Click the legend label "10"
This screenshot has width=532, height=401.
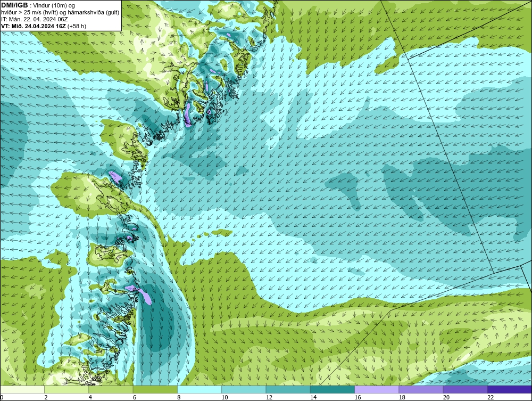pos(225,398)
